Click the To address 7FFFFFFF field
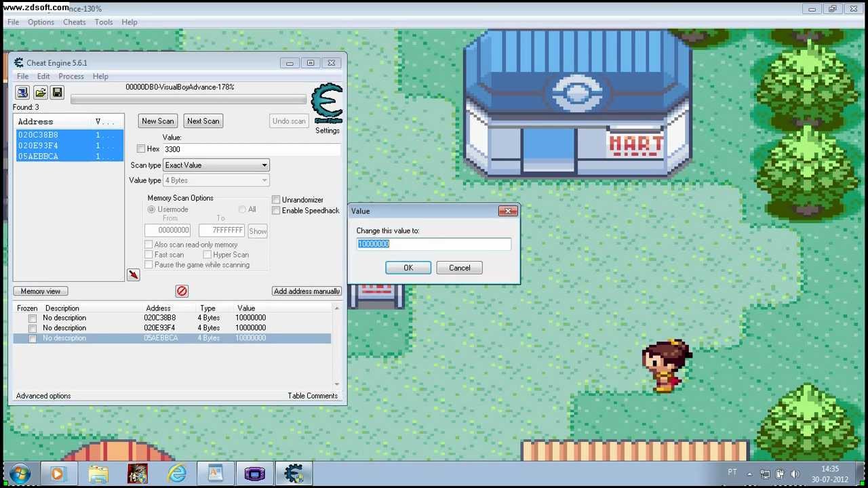Image resolution: width=868 pixels, height=488 pixels. [x=222, y=230]
